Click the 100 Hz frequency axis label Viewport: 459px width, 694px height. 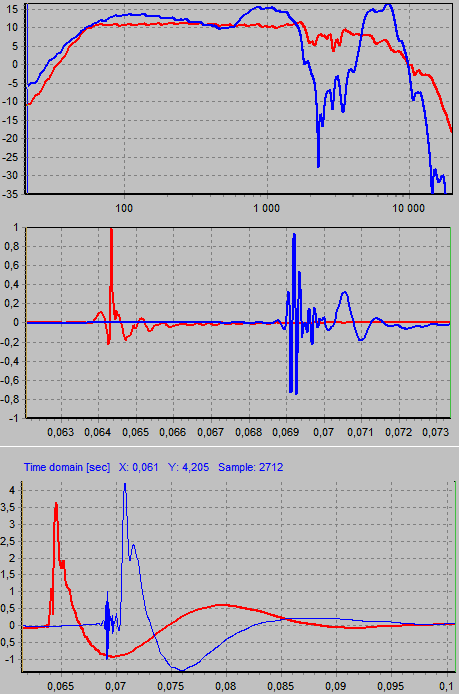[124, 208]
